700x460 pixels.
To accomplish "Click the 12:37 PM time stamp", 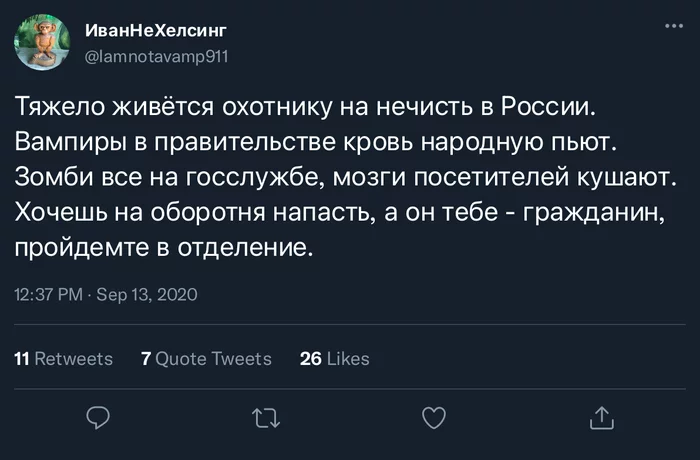I will [x=48, y=295].
